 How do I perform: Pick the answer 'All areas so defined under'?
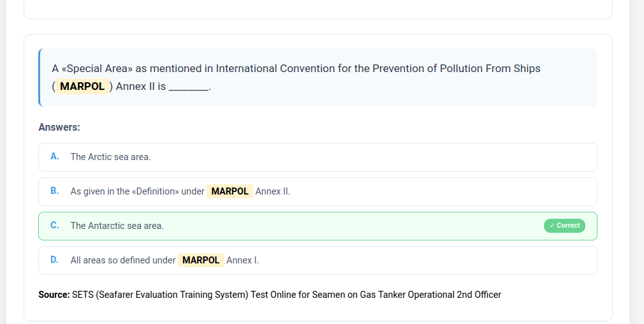[122, 260]
